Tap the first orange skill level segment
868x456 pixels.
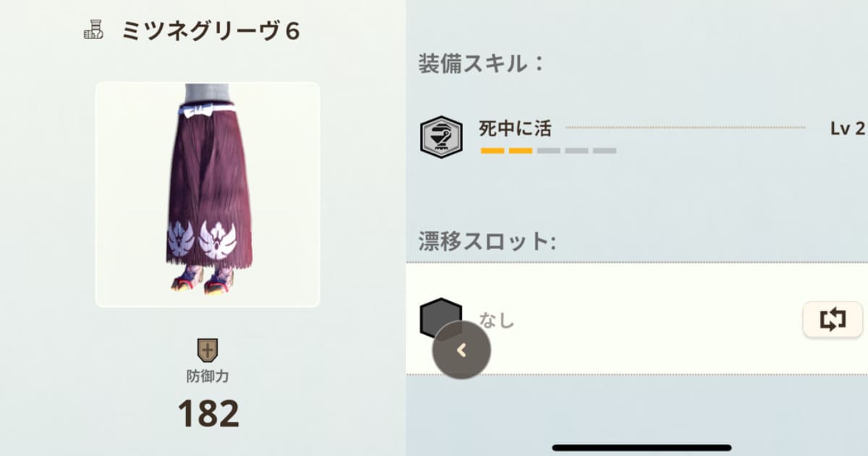493,151
